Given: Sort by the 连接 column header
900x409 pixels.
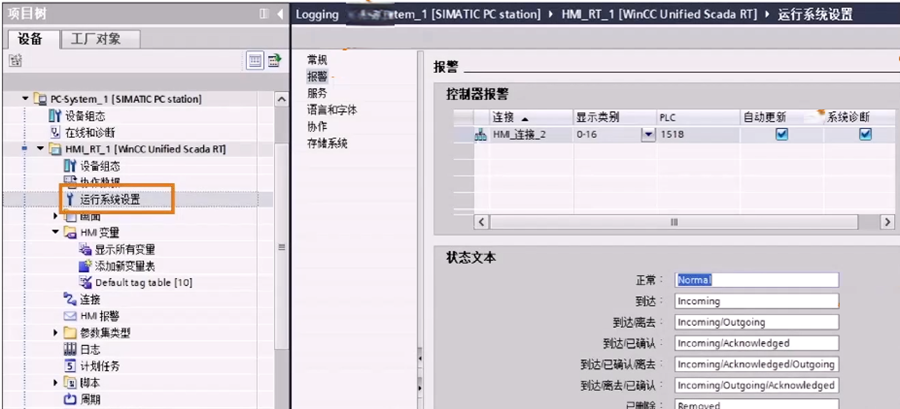Looking at the screenshot, I should [x=531, y=118].
